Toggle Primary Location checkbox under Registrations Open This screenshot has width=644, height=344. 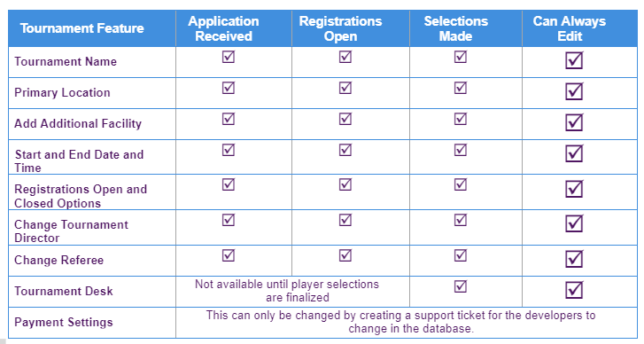(345, 88)
